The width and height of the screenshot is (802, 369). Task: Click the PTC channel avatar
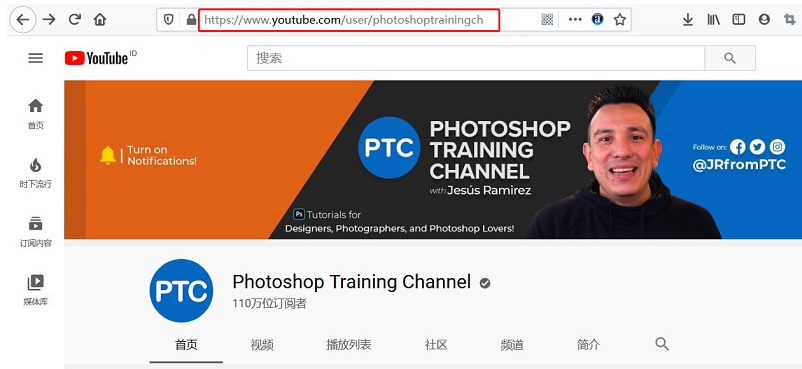181,291
